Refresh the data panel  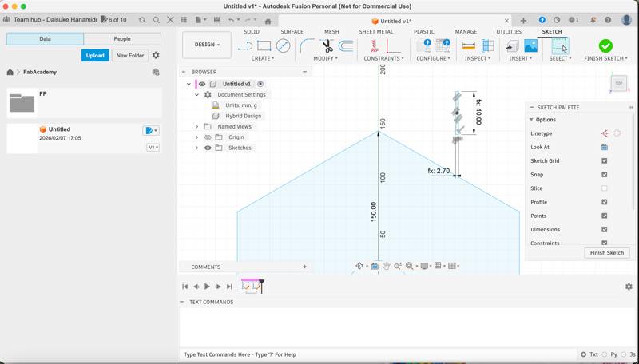tap(142, 19)
